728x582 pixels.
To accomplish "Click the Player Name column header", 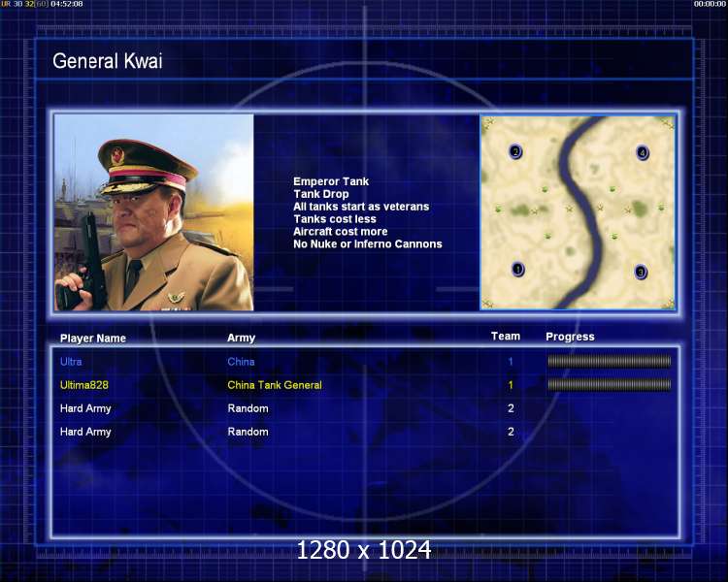I will click(93, 339).
